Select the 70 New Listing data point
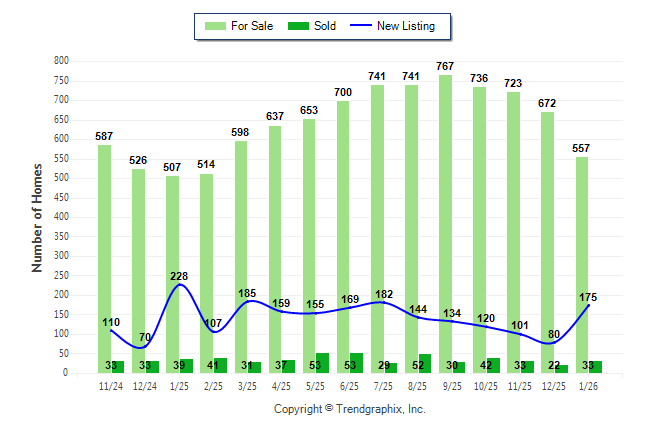The width and height of the screenshot is (646, 434). (145, 346)
